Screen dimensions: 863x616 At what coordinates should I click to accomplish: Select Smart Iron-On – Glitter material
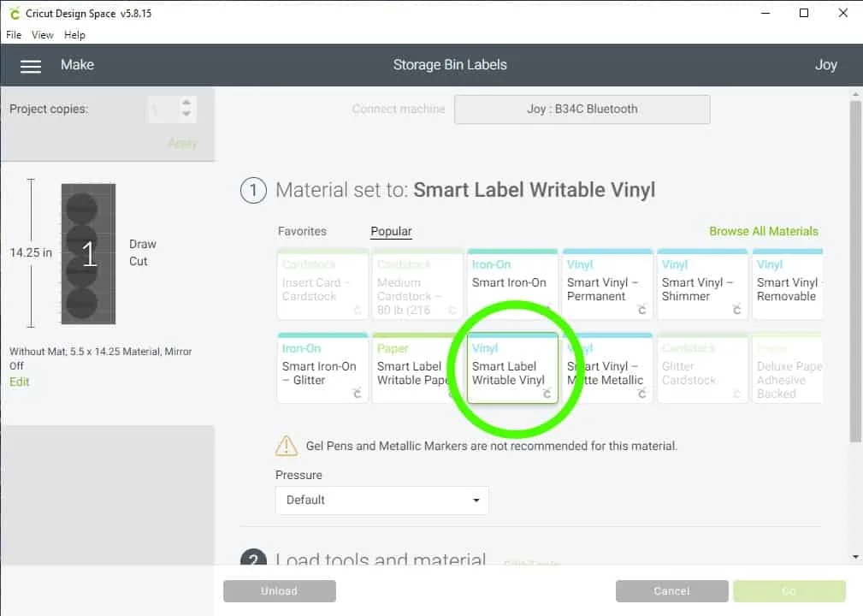pos(322,368)
